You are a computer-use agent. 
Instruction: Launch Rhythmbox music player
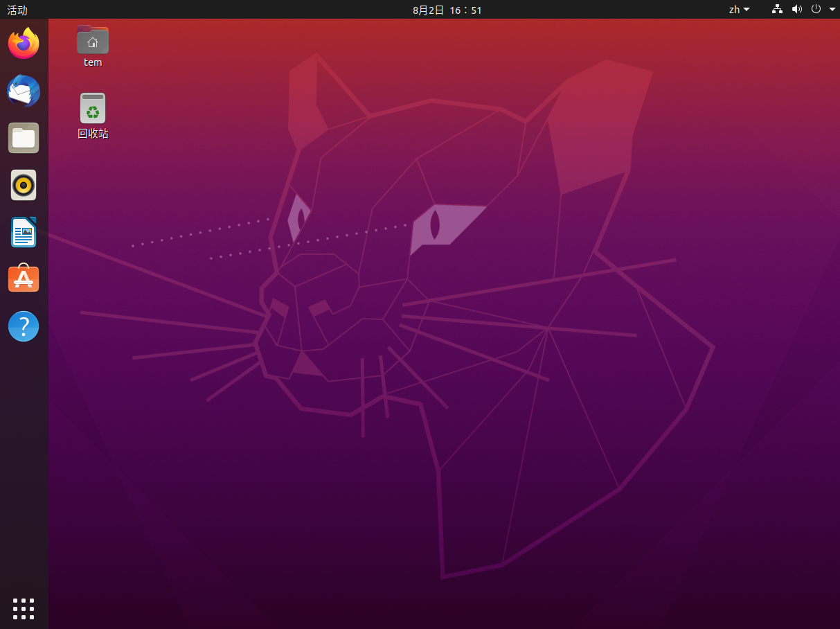point(24,185)
